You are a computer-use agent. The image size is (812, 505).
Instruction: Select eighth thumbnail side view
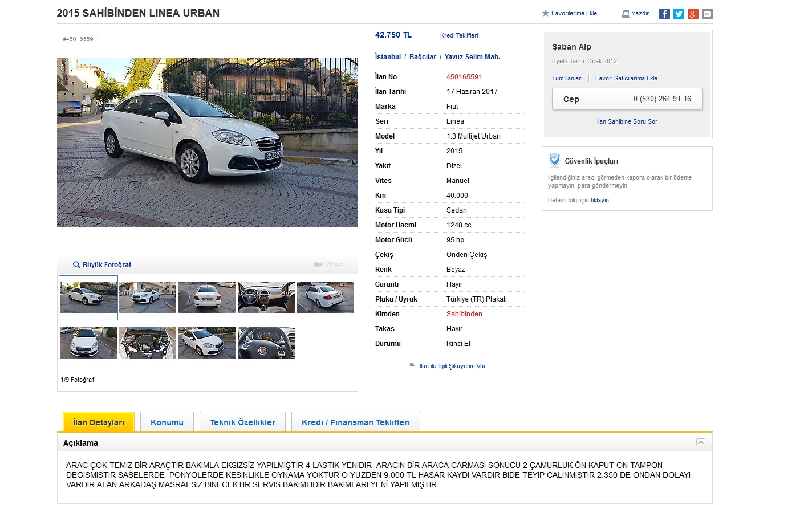[x=207, y=343]
